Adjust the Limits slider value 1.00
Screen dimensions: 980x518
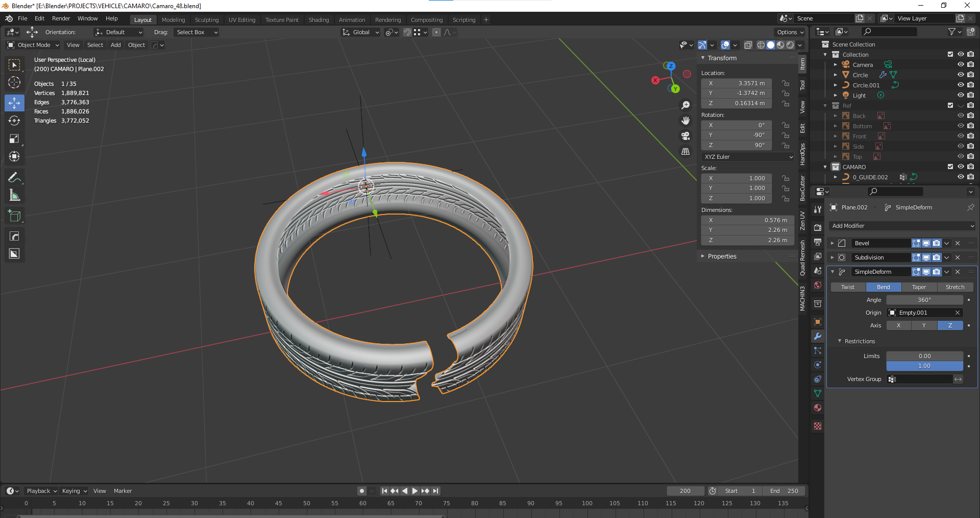click(924, 366)
